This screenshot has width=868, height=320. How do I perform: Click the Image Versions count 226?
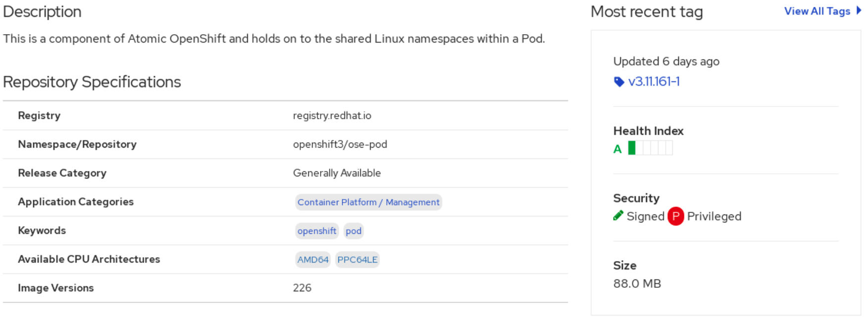[302, 288]
